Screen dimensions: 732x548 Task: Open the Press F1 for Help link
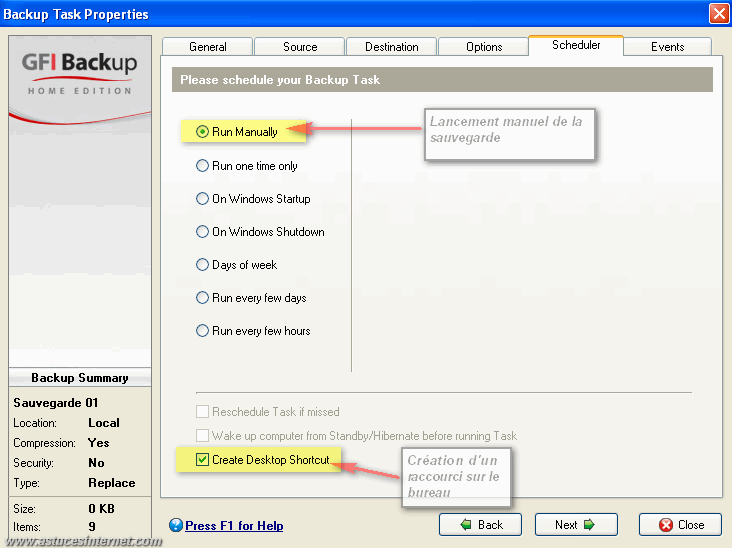pos(234,526)
